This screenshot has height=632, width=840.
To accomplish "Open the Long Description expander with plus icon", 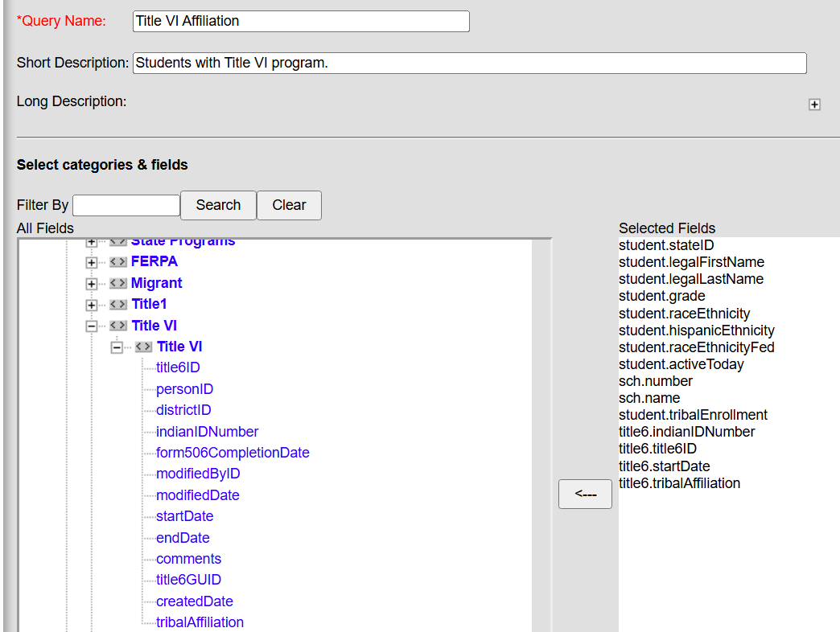I will (x=815, y=105).
